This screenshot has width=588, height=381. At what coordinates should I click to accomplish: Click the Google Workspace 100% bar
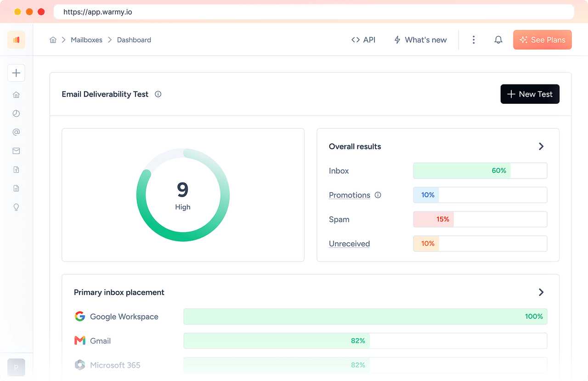[365, 316]
